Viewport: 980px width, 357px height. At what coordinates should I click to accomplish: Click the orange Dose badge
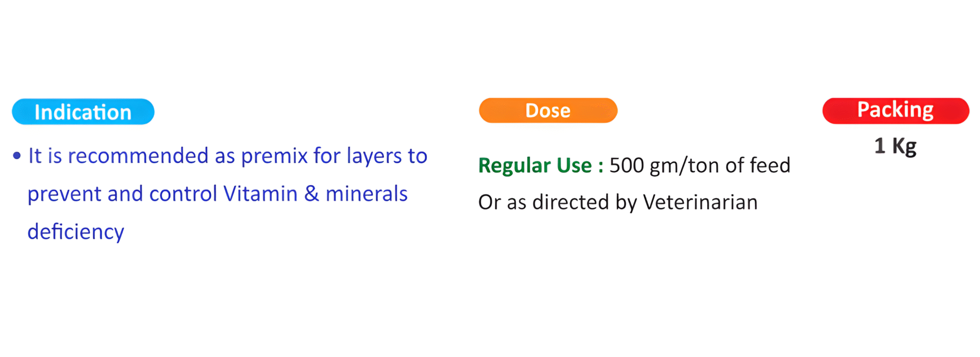[x=548, y=111]
